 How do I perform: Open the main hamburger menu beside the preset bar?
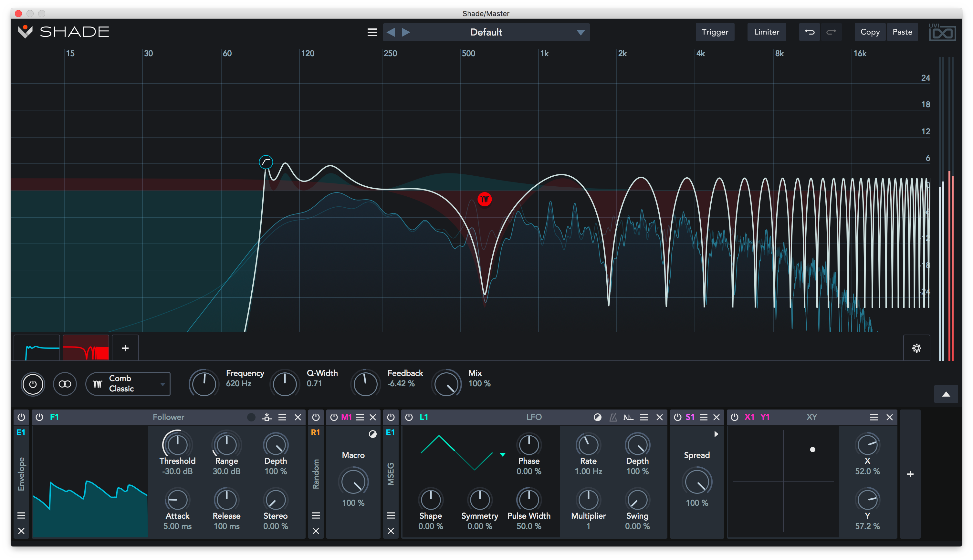[x=371, y=32]
